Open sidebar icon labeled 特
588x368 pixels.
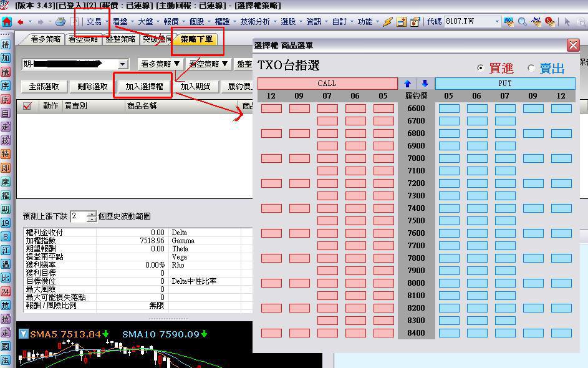pos(5,154)
